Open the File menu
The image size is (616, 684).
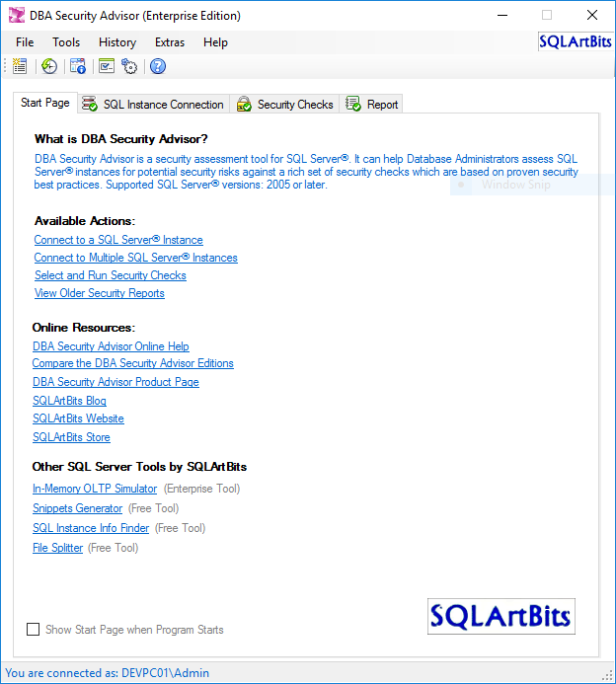pyautogui.click(x=25, y=42)
